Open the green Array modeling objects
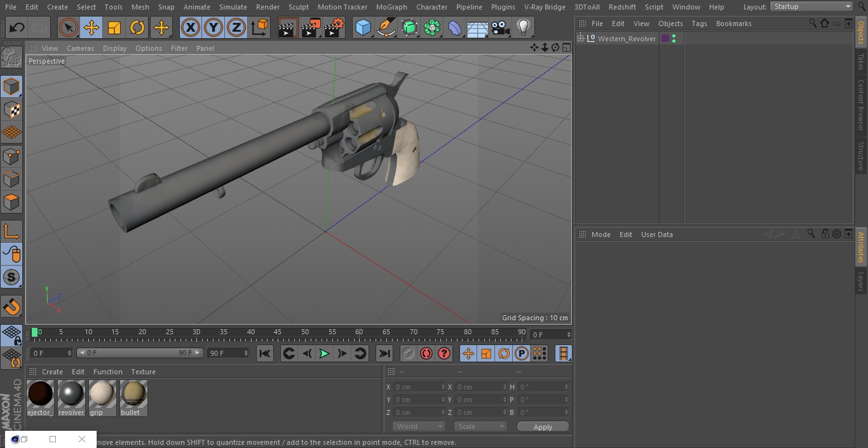The width and height of the screenshot is (868, 448). (x=432, y=27)
